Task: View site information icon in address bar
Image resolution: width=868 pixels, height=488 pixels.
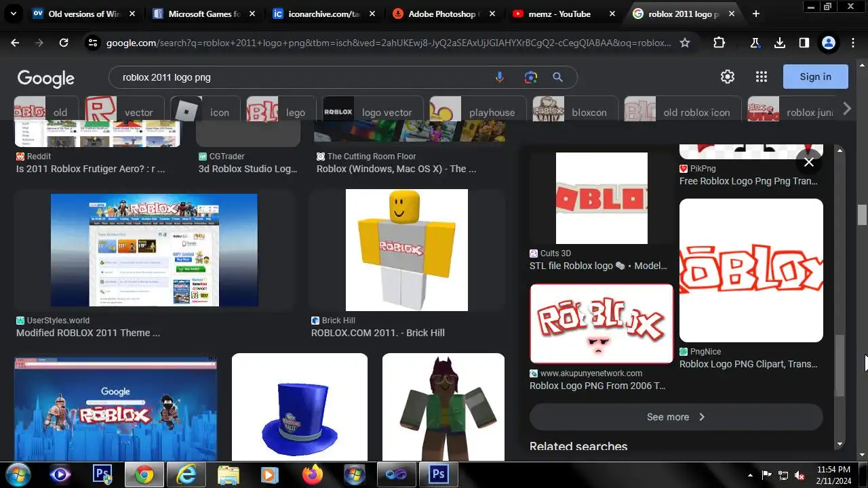Action: point(94,43)
